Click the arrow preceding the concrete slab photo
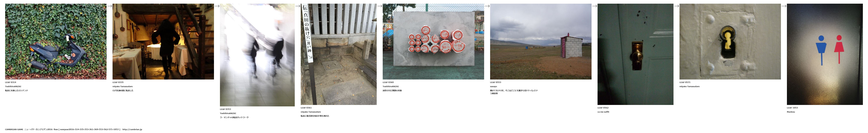 click(380, 6)
